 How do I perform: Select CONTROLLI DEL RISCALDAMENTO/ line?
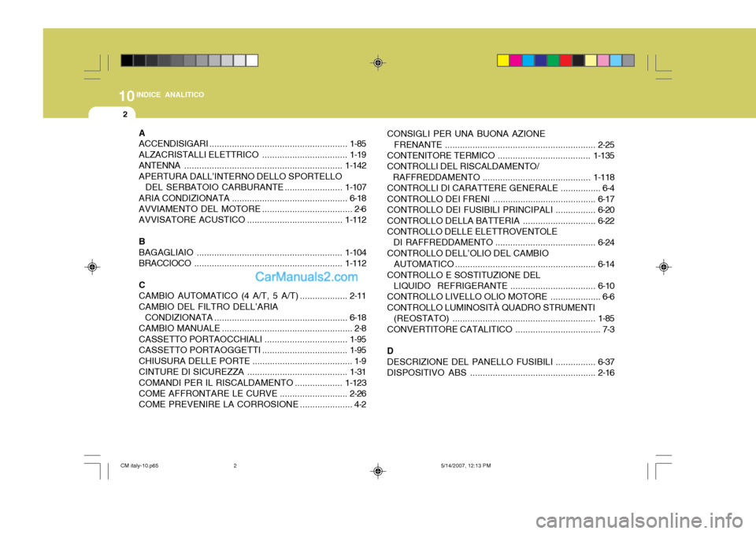click(x=463, y=166)
